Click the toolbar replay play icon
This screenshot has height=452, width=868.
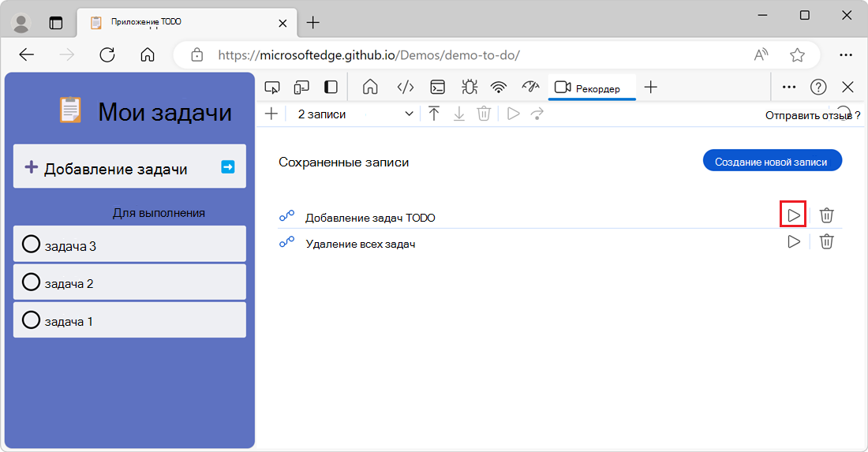[513, 114]
